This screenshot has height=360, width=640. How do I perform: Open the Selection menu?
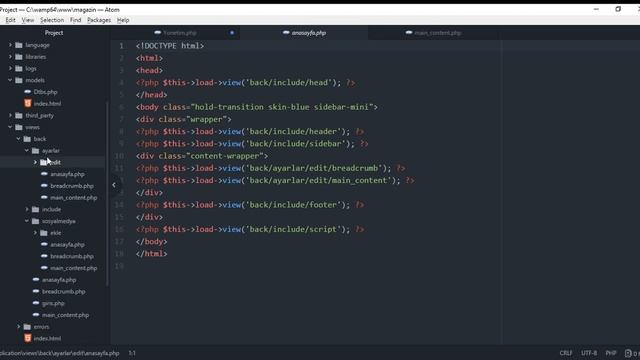tap(52, 20)
